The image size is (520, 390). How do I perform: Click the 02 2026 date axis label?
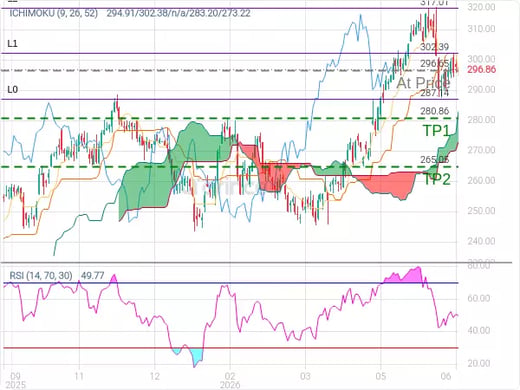[x=230, y=380]
